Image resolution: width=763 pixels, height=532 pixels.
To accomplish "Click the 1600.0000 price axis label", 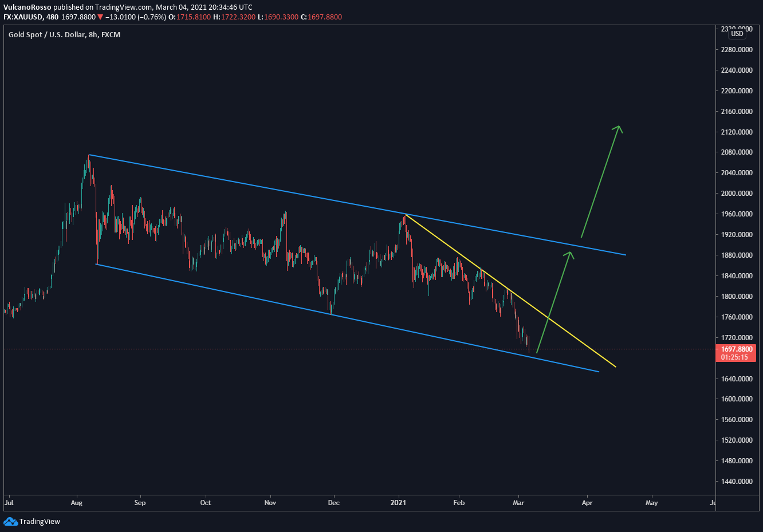I will (737, 399).
